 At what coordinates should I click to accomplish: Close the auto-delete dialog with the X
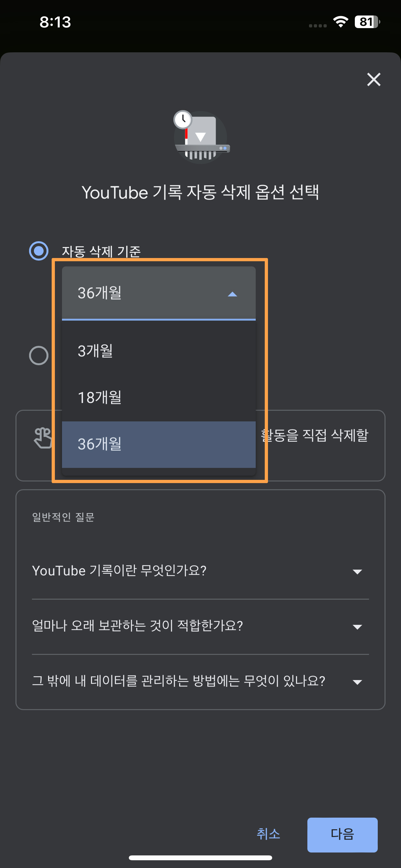point(374,79)
